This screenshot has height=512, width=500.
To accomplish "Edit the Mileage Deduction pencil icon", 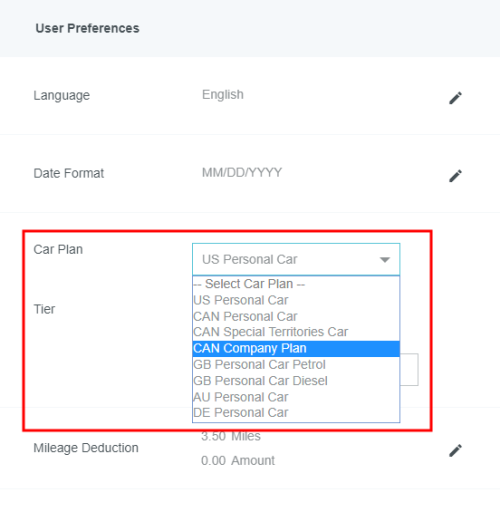I will point(455,450).
